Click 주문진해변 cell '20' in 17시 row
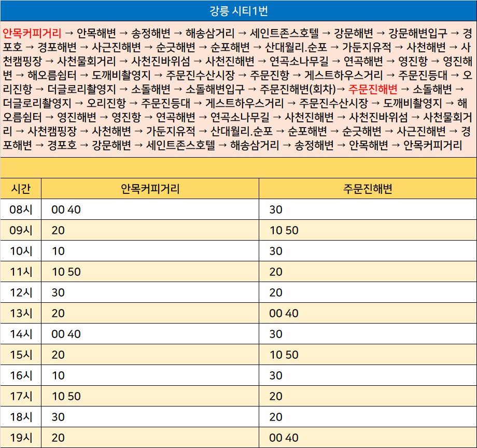This screenshot has width=477, height=448. [x=368, y=396]
